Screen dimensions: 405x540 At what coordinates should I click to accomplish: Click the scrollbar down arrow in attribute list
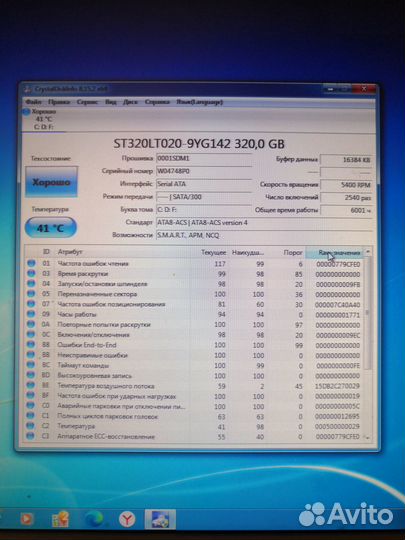click(x=367, y=437)
